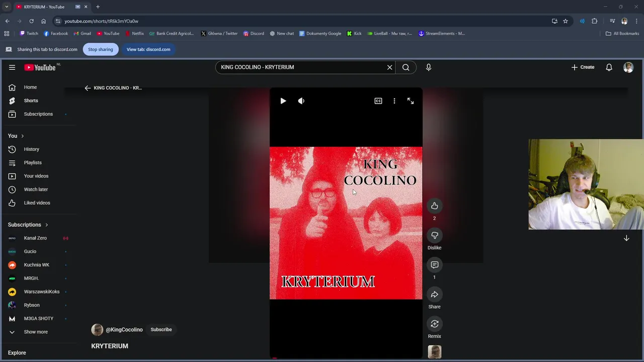
Task: Dislike this Short
Action: [x=435, y=235]
